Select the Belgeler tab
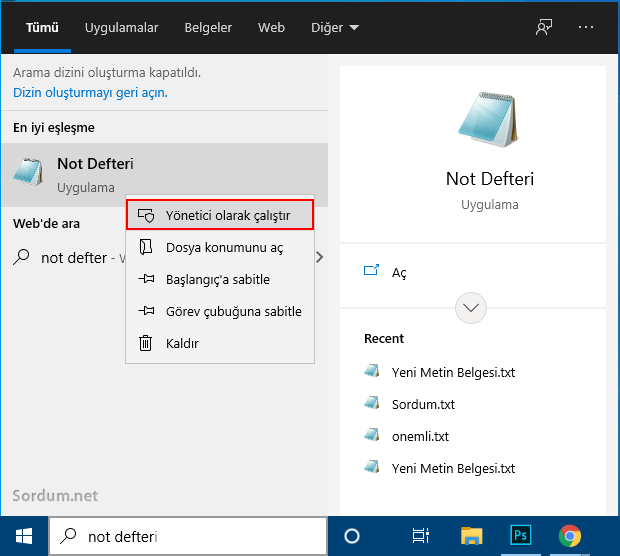The image size is (620, 556). (208, 28)
